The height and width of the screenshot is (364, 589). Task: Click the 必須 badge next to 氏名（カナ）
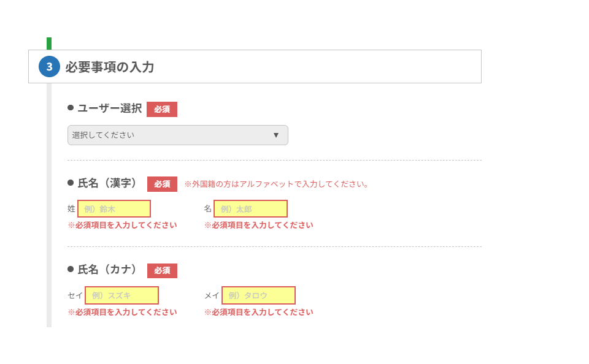coord(162,270)
